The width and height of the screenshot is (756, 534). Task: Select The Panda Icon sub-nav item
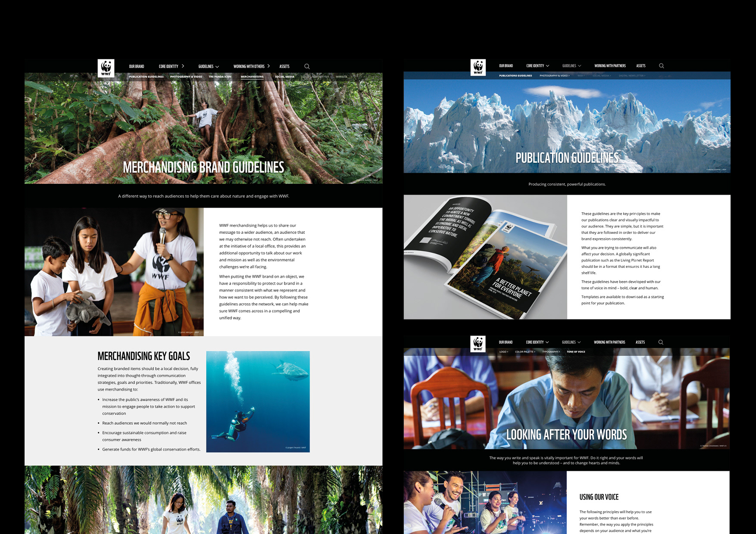220,77
